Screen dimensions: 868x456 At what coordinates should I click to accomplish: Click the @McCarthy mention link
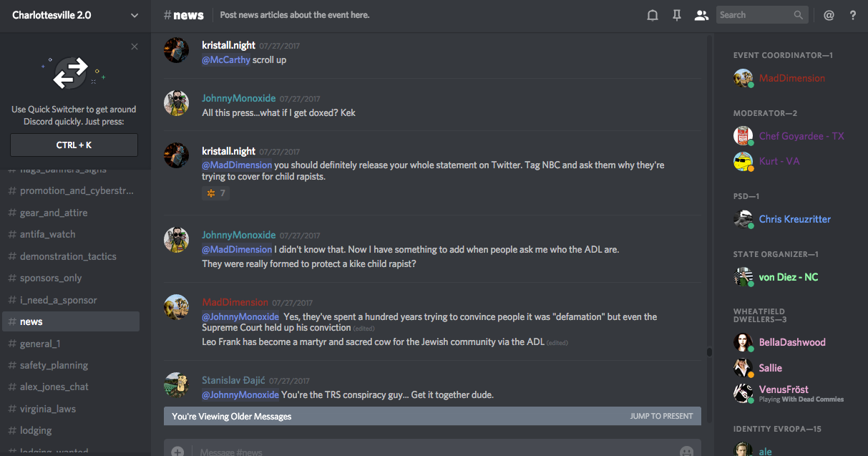coord(226,60)
